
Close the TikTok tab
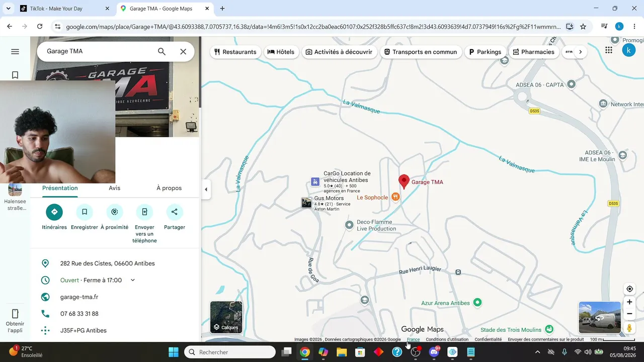tap(107, 9)
